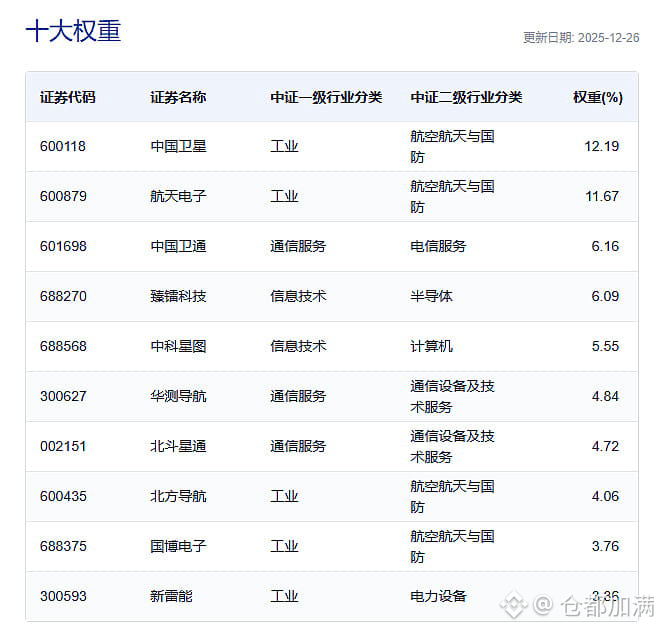Image resolution: width=662 pixels, height=631 pixels.
Task: Click 工业 in the 航天电子 row
Action: (x=284, y=196)
